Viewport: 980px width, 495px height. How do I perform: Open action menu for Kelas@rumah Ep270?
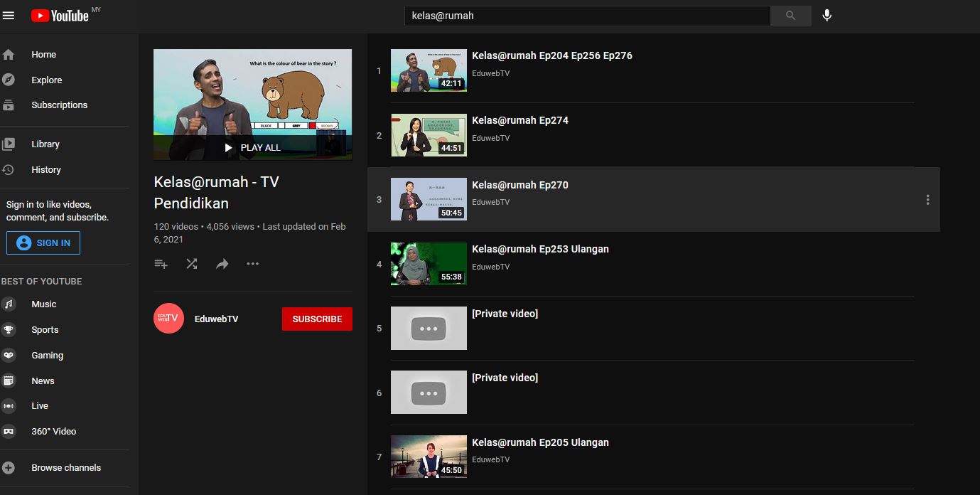[927, 200]
